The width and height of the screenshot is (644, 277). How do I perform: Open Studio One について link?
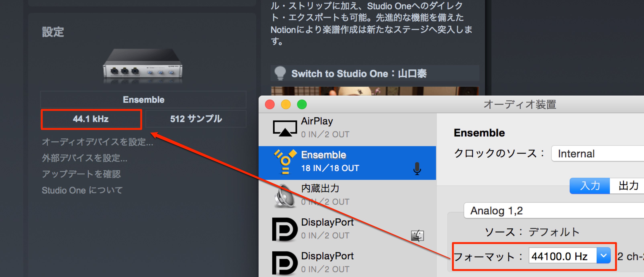82,190
